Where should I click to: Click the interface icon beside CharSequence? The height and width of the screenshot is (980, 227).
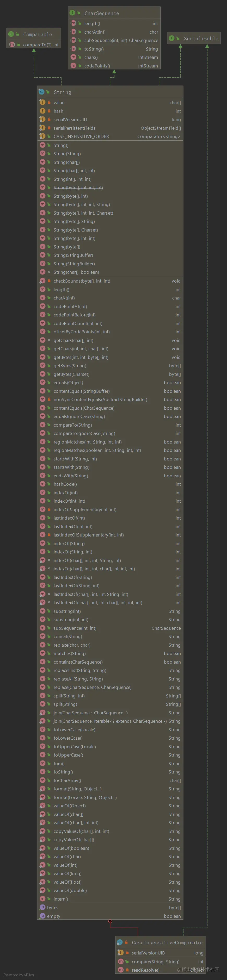click(72, 13)
